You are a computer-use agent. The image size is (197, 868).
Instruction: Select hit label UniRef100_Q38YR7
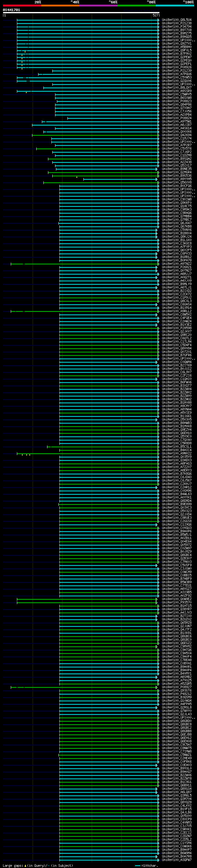click(x=177, y=609)
